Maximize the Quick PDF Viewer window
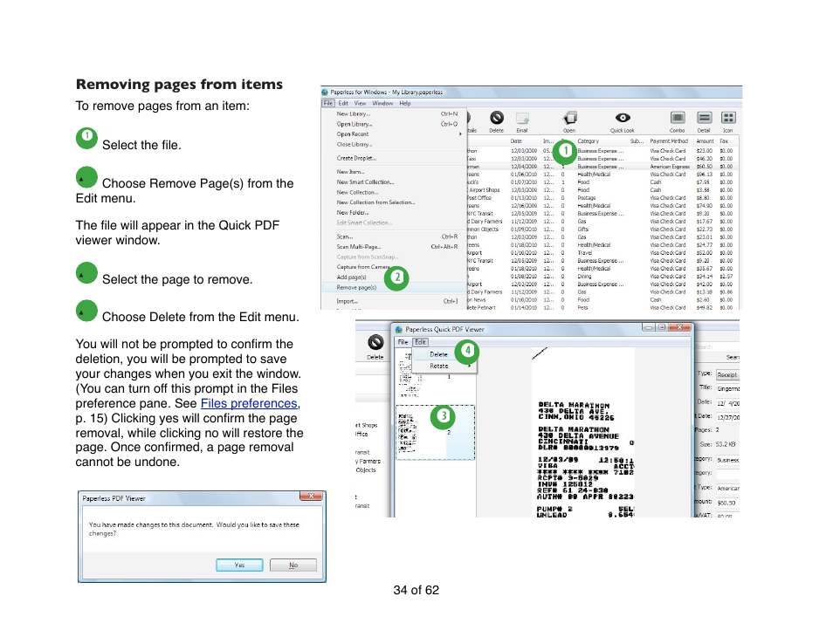 [661, 327]
